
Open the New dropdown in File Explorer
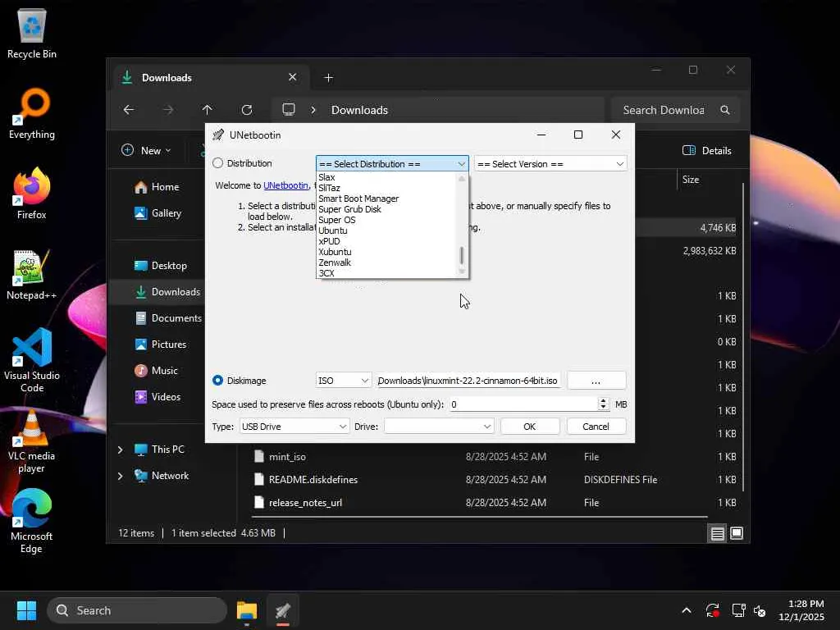[x=146, y=151]
